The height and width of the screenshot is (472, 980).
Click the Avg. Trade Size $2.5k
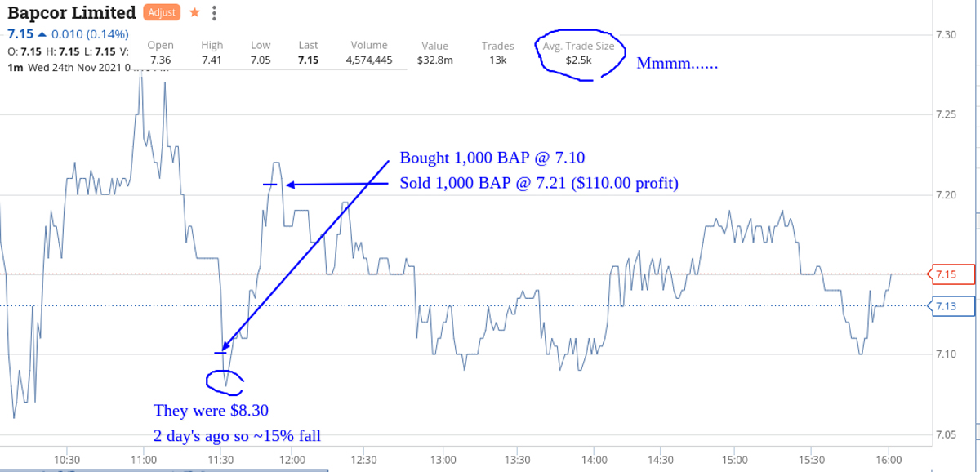578,60
